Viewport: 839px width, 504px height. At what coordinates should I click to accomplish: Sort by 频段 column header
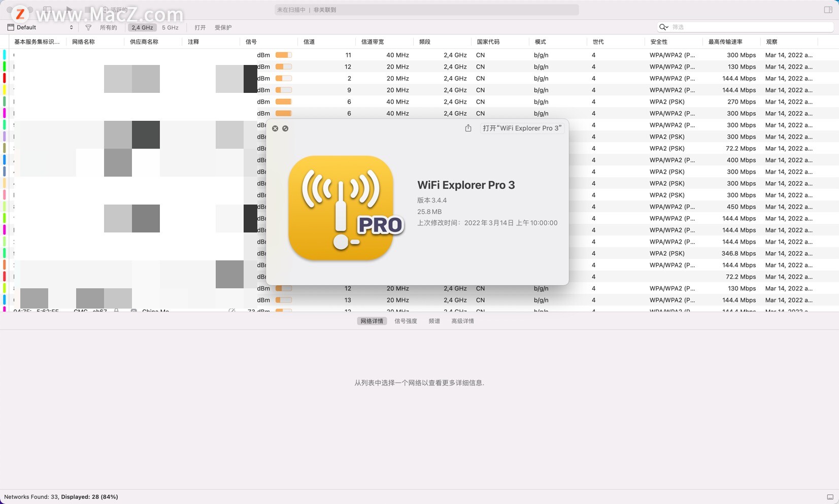tap(425, 42)
